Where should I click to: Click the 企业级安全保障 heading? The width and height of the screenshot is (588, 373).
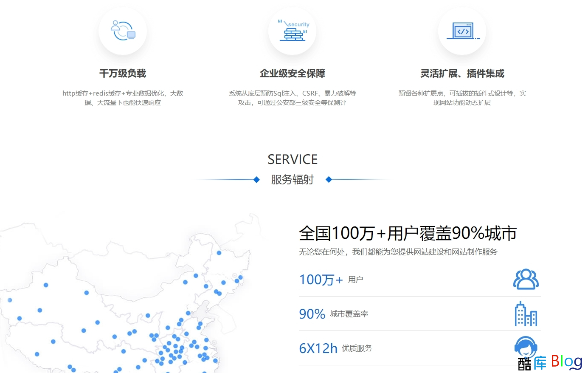point(293,73)
